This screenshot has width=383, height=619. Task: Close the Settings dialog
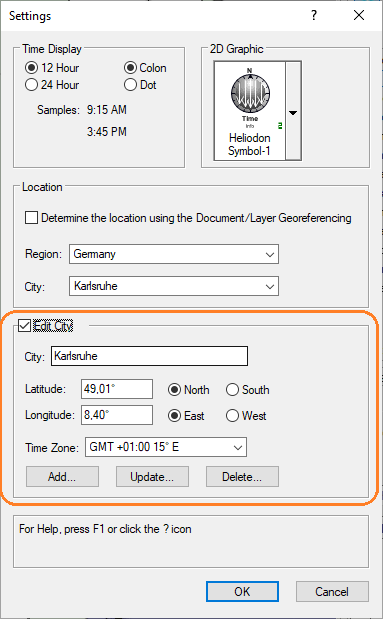pos(359,15)
